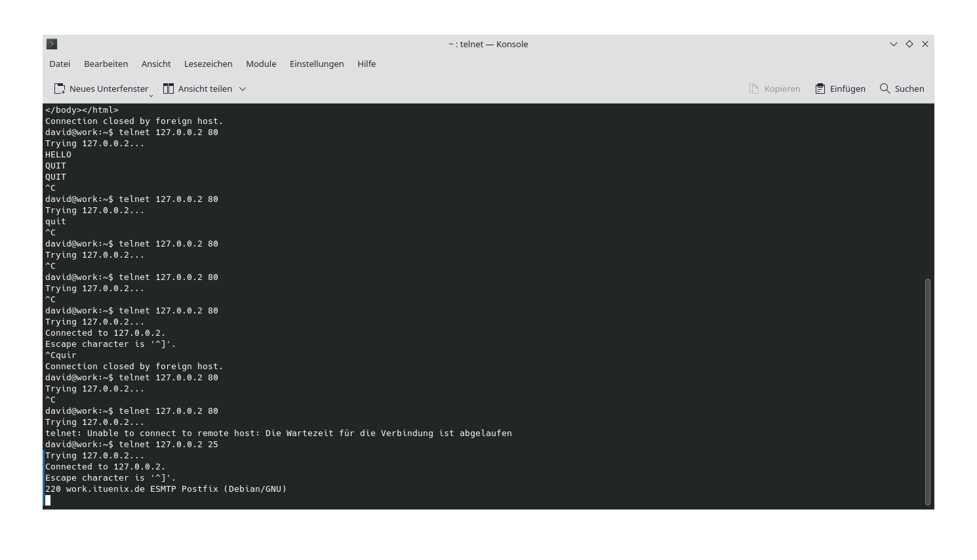Click the Einfügen button label
Viewport: 977px width, 560px height.
point(847,89)
